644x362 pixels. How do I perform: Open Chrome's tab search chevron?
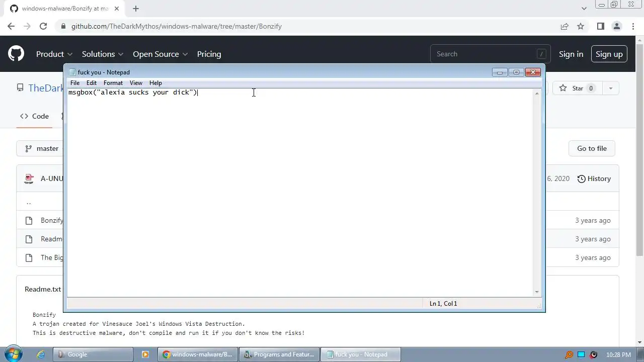click(584, 9)
